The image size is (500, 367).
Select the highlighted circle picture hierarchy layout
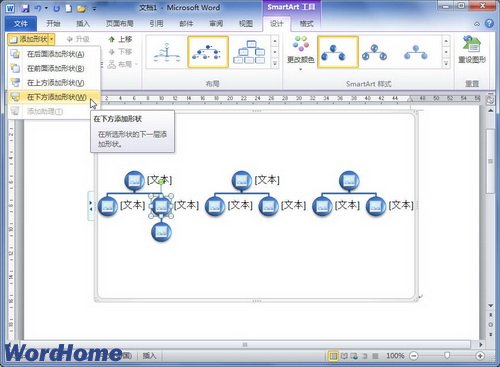[208, 52]
